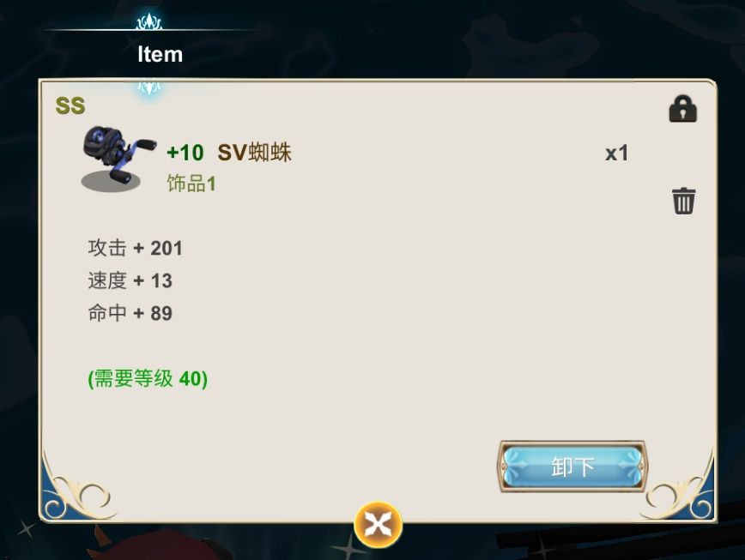Image resolution: width=745 pixels, height=560 pixels.
Task: Close the dialog with the orange X
Action: point(378,524)
